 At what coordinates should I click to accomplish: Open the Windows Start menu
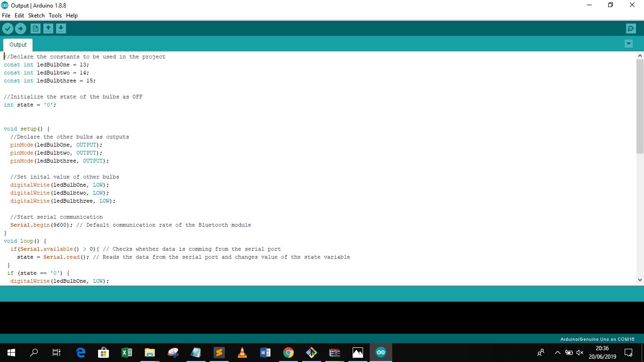tap(11, 353)
